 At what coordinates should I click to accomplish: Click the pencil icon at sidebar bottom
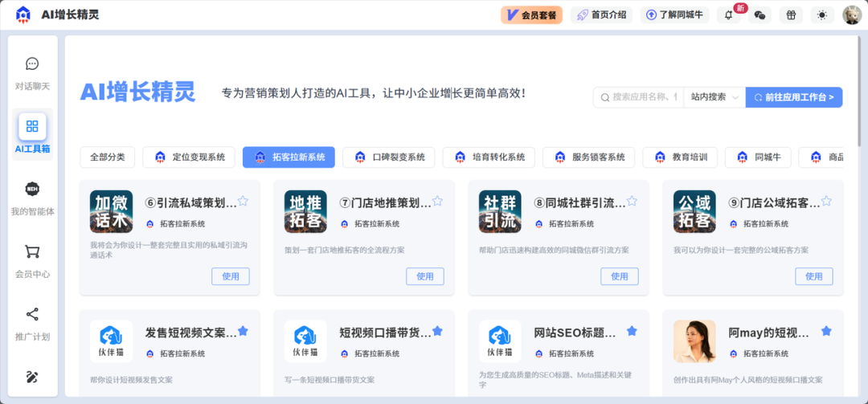pos(32,377)
